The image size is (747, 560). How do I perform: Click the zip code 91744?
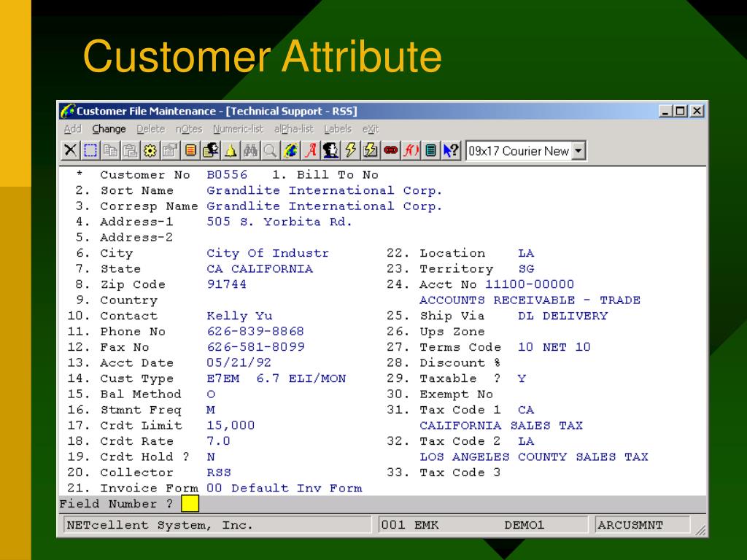(x=227, y=284)
